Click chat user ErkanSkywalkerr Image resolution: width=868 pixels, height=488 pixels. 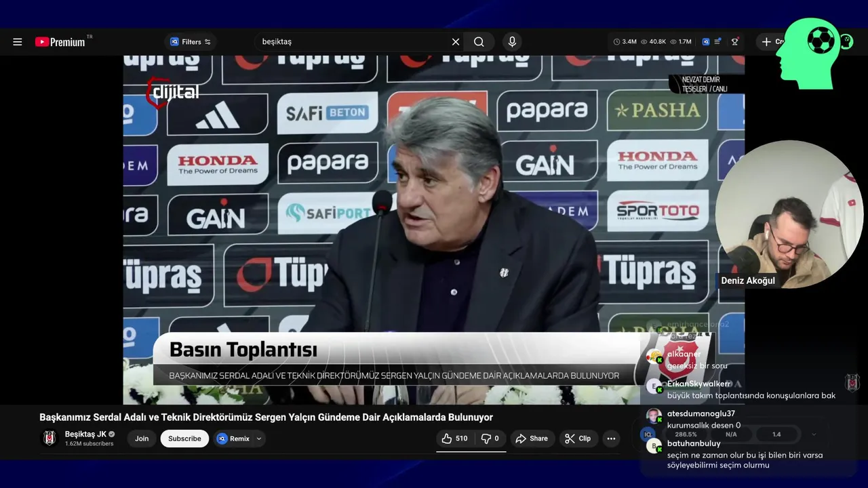click(x=699, y=384)
